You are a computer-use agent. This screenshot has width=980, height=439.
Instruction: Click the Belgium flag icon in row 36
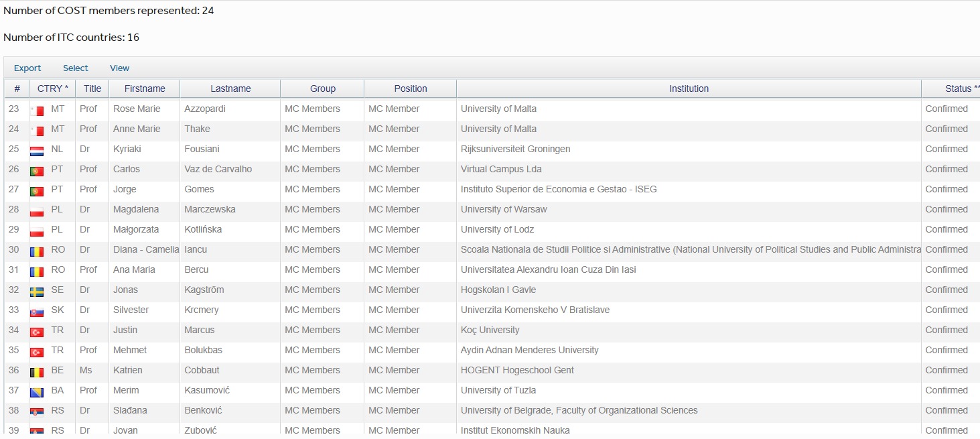point(37,371)
